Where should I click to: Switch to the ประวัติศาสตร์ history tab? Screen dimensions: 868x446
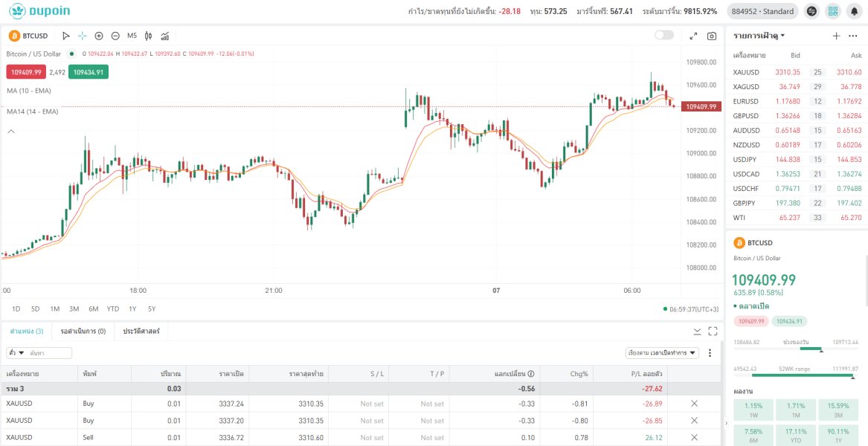141,331
